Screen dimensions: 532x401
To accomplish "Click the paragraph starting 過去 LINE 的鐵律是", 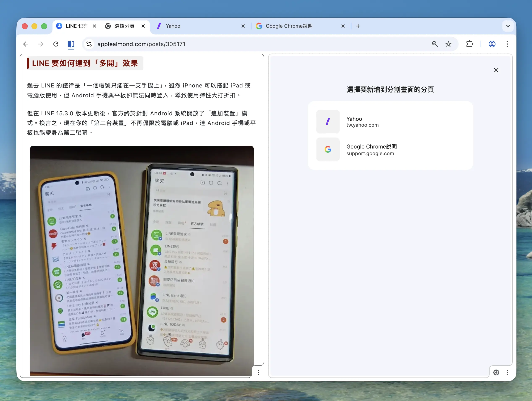I will pyautogui.click(x=139, y=90).
